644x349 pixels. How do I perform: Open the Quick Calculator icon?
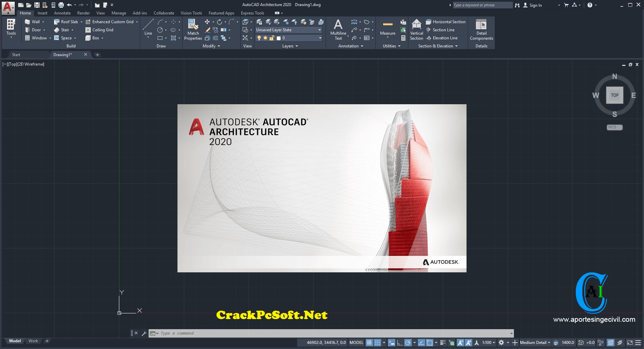pyautogui.click(x=403, y=38)
